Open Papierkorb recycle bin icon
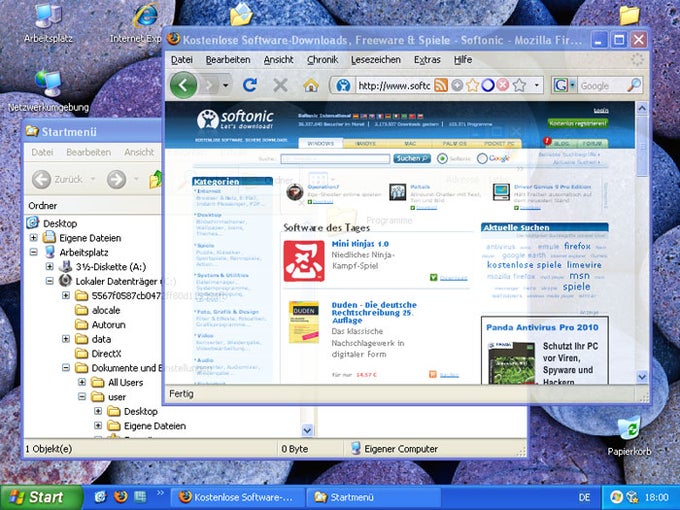This screenshot has height=510, width=680. (629, 435)
